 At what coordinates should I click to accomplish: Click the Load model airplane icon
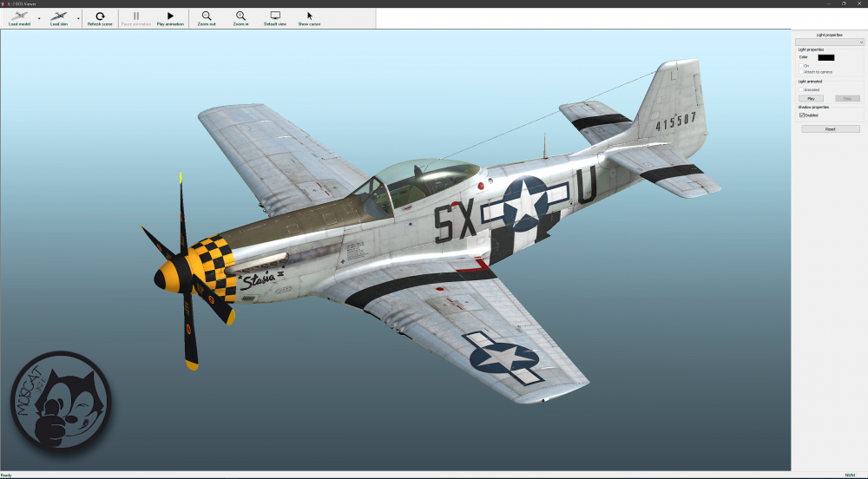pyautogui.click(x=17, y=16)
